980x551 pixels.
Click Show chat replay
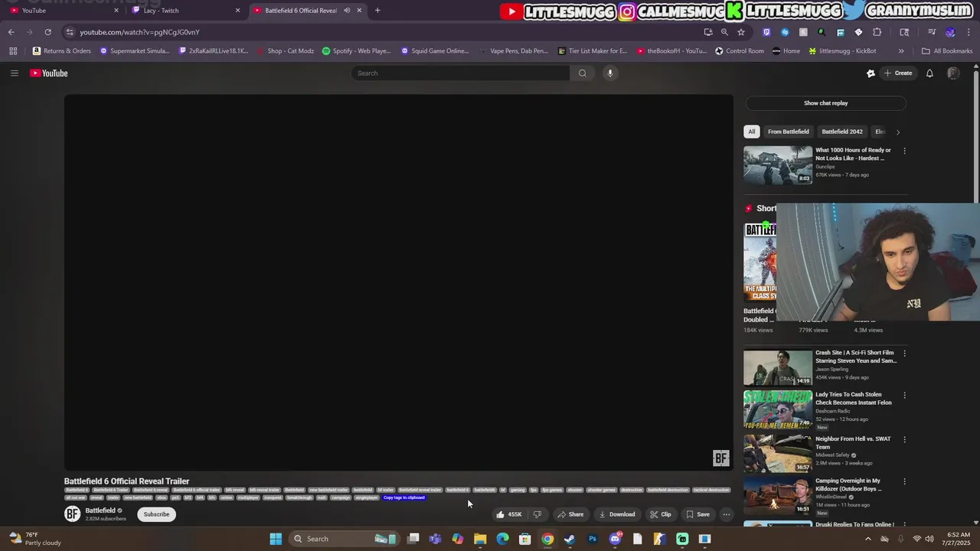click(x=825, y=103)
